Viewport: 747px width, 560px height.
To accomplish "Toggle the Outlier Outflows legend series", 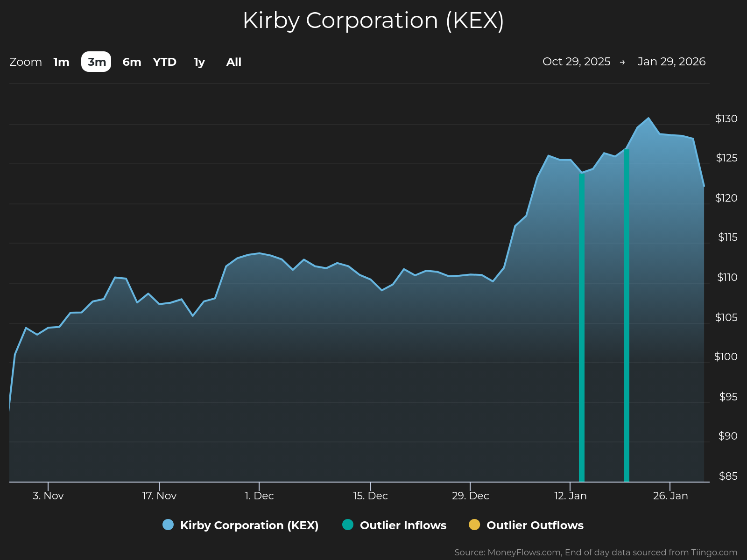I will 526,525.
